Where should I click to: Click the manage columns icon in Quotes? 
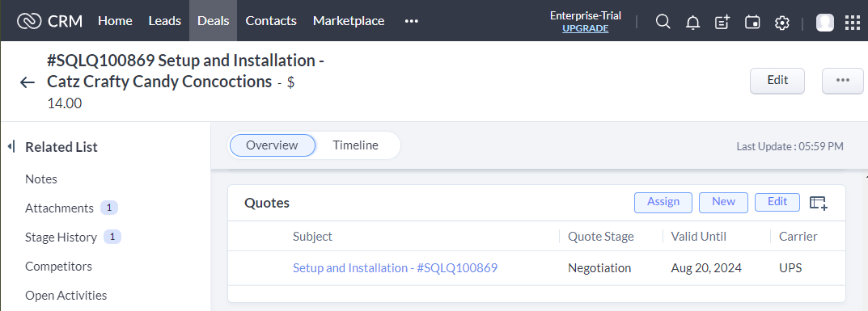[x=819, y=203]
